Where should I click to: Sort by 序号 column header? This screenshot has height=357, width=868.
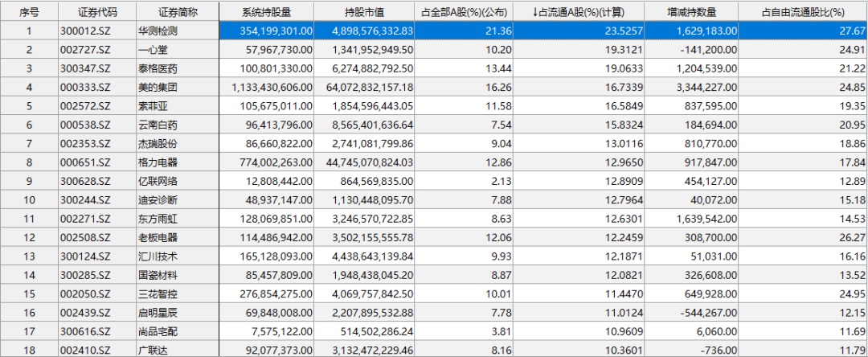pos(29,11)
